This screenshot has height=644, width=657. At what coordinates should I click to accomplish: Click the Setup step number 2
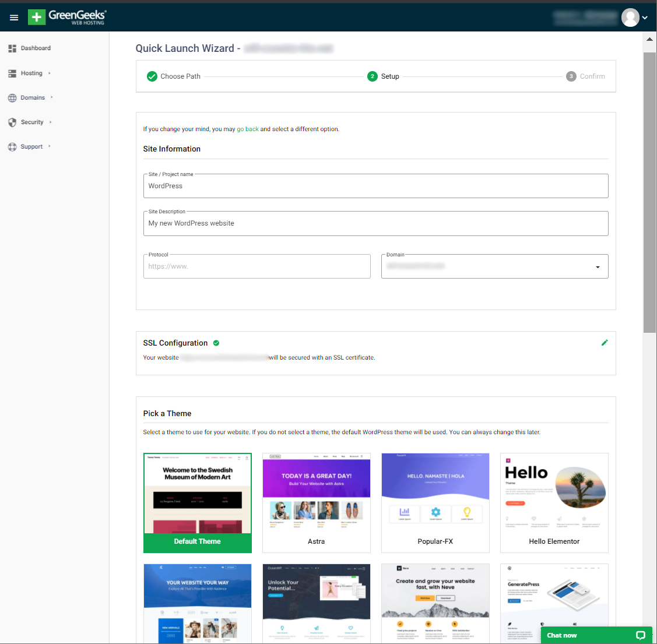372,76
